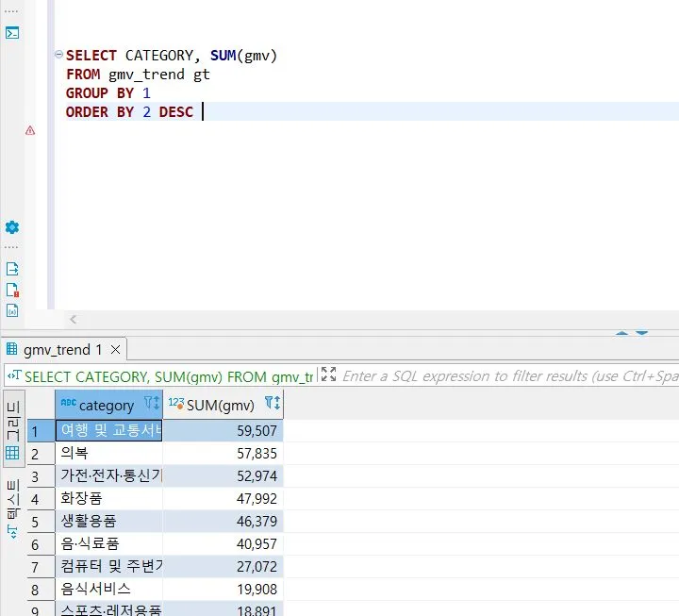
Task: Select row number 2 header
Action: [41, 454]
